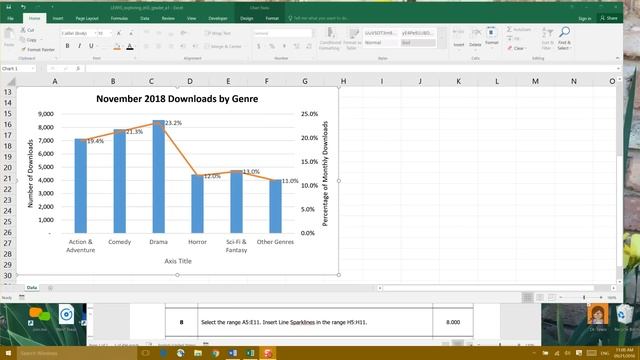Switch to the View tab
The width and height of the screenshot is (640, 360).
tap(191, 18)
